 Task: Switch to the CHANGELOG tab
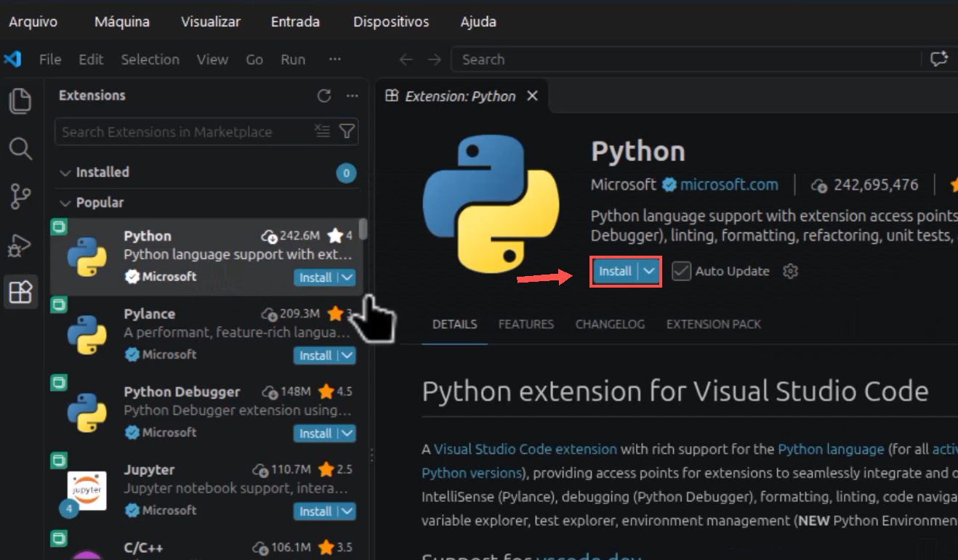(610, 324)
